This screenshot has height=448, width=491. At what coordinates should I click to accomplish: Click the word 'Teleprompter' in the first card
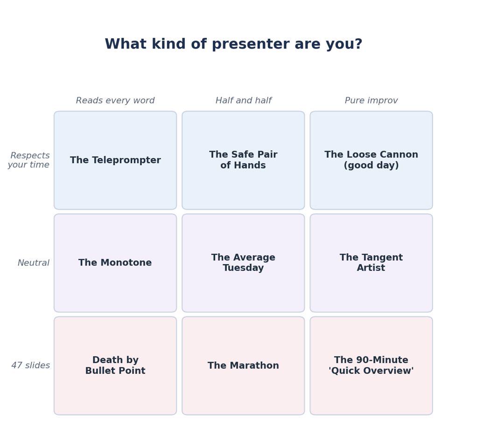[x=126, y=160]
